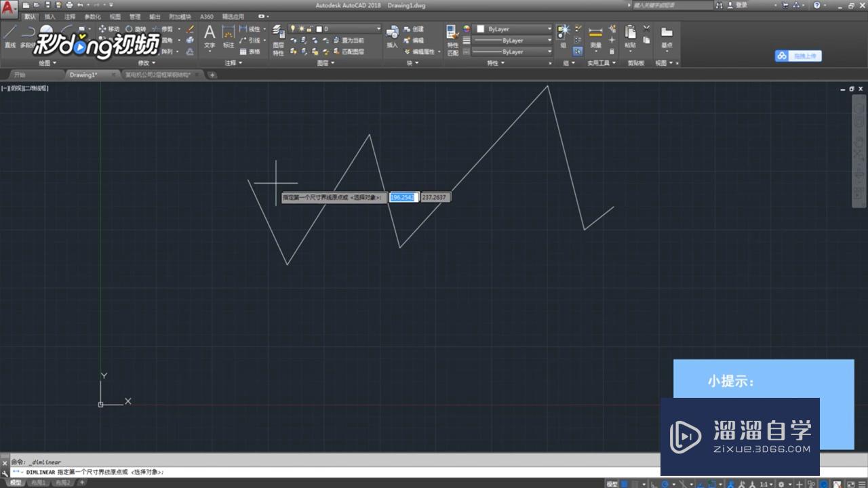Click the Help question mark icon
Viewport: 868px width, 488px height.
click(816, 5)
